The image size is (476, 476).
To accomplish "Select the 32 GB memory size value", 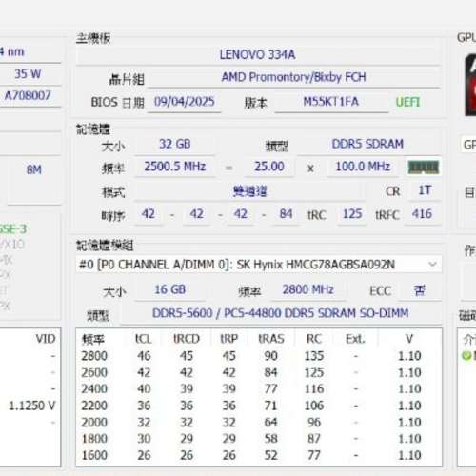I will tap(175, 144).
